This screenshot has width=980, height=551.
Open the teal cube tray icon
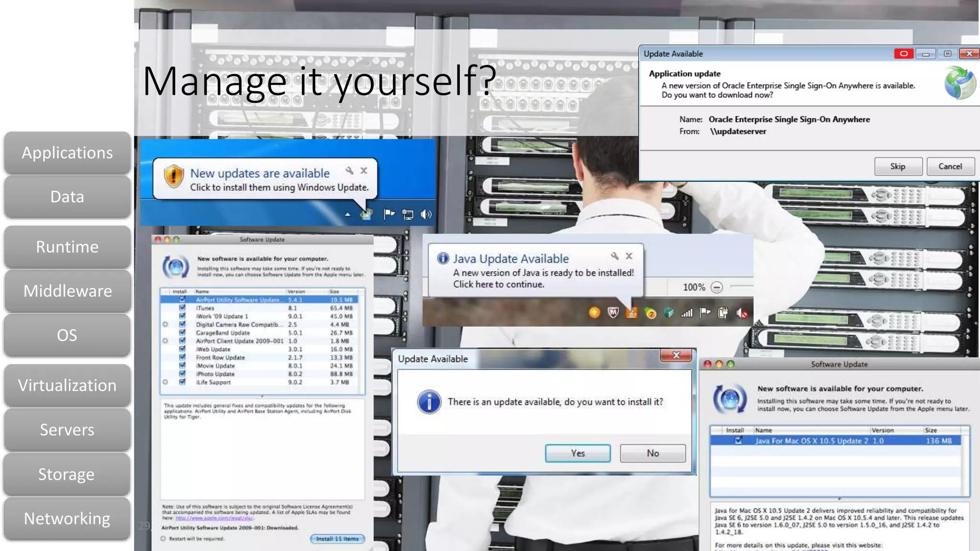coord(668,313)
